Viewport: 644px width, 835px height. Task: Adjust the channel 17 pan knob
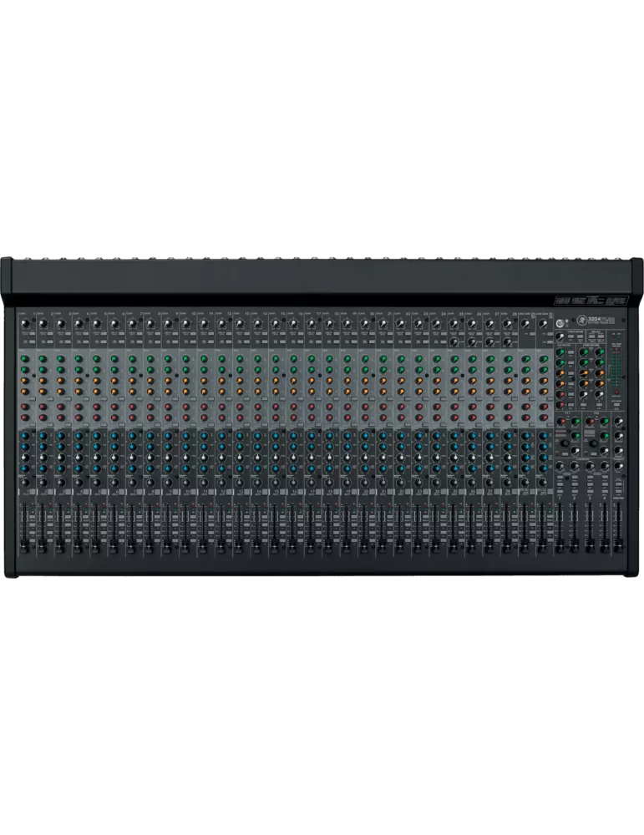311,483
